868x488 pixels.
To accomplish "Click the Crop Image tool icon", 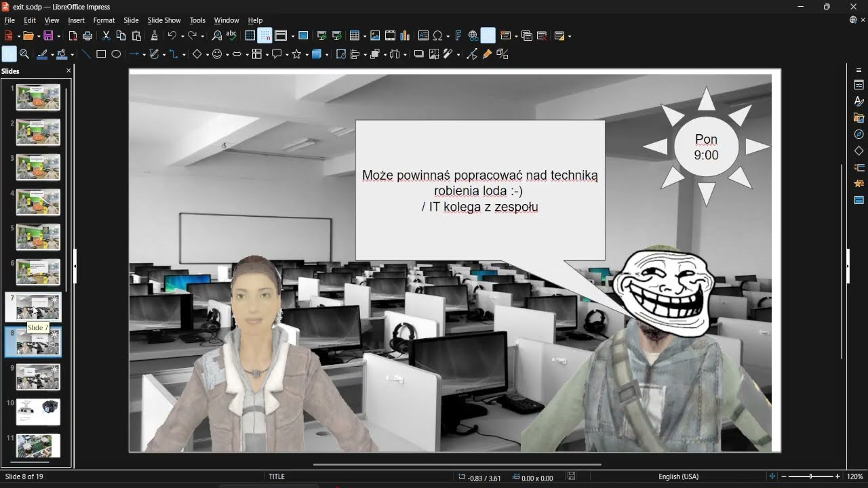I will [x=433, y=54].
